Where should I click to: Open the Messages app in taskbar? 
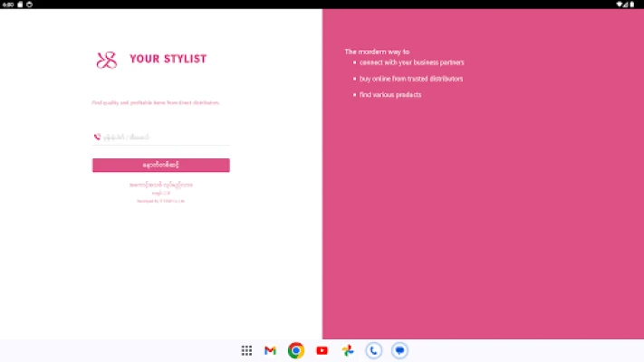(x=399, y=350)
